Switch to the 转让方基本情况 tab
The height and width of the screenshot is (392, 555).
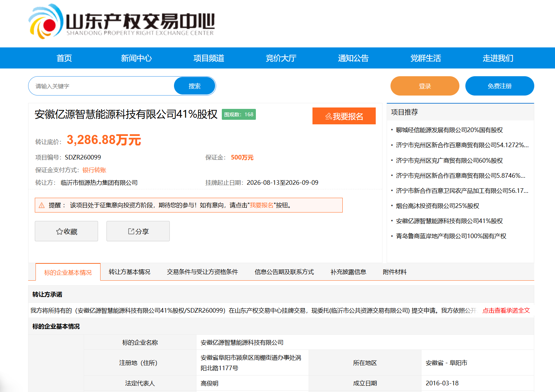click(x=129, y=272)
